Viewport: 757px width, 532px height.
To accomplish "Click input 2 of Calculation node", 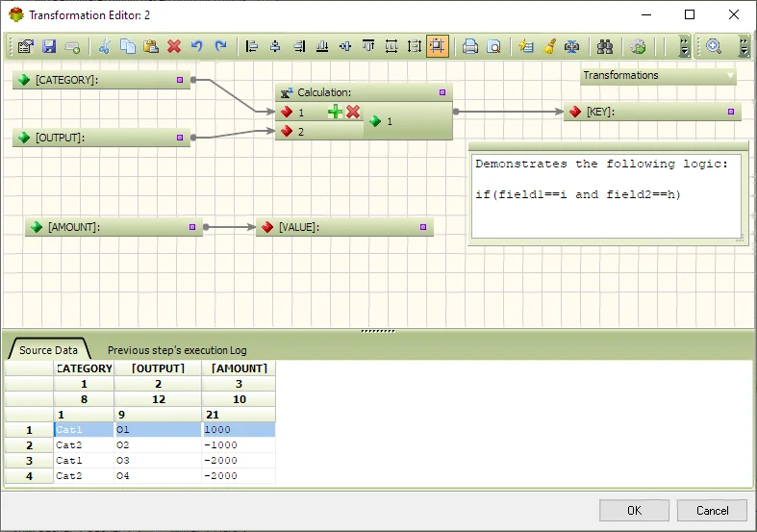I will [x=319, y=131].
